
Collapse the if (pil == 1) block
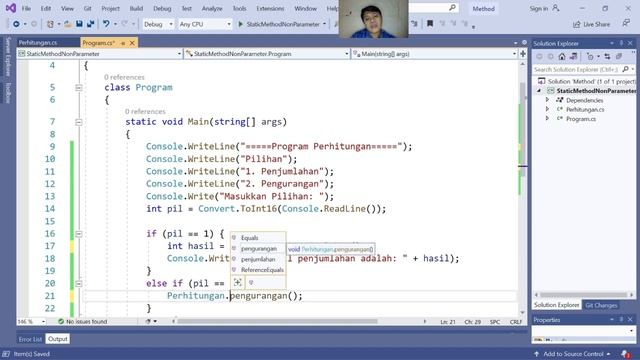coord(79,234)
